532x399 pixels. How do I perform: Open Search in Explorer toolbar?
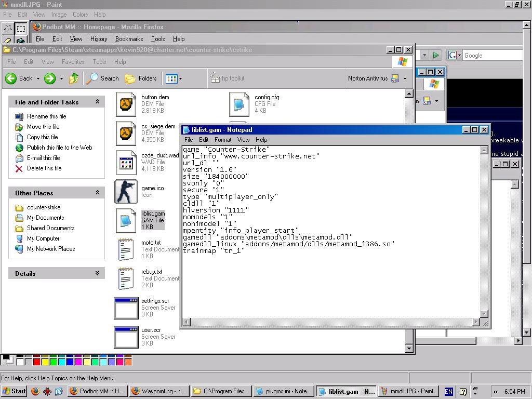click(102, 78)
